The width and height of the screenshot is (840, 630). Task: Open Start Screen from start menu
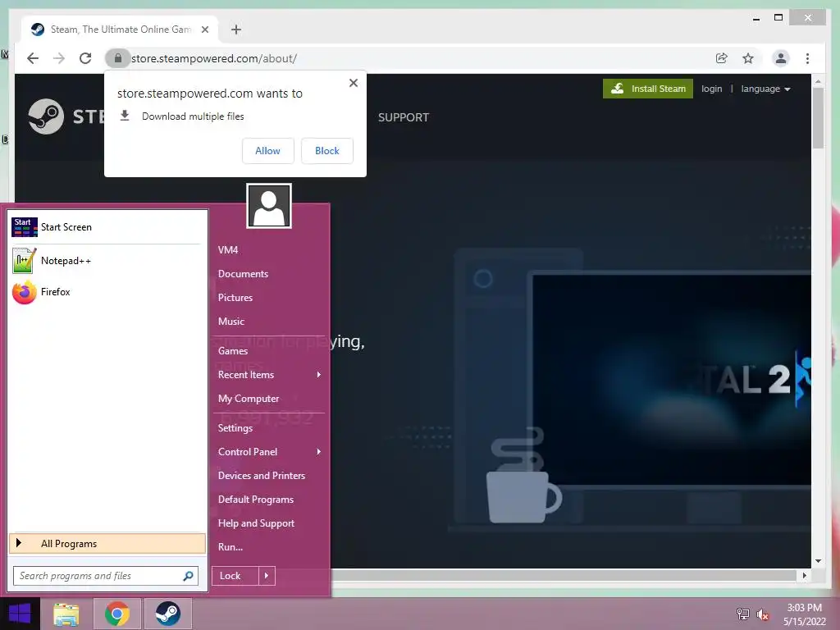click(106, 227)
